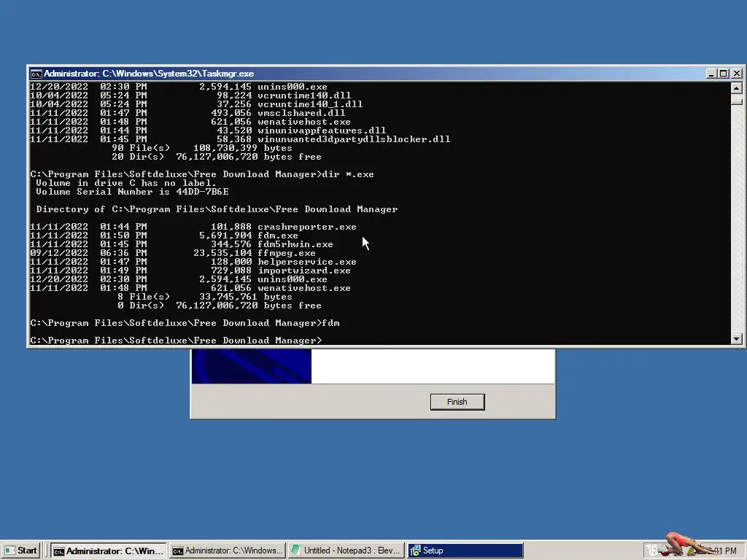Click the 'dir *.exe' command text

point(348,174)
